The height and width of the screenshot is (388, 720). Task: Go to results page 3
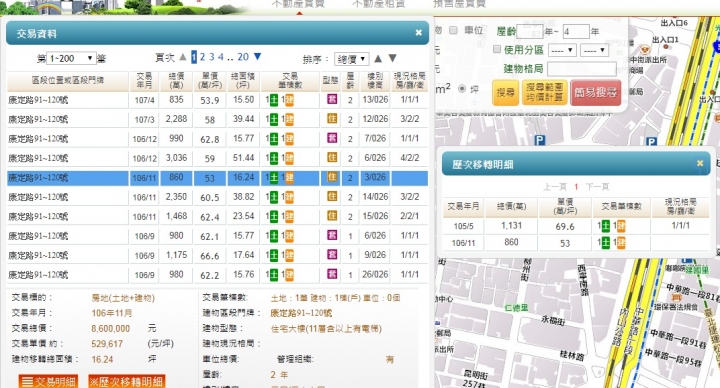tap(211, 57)
